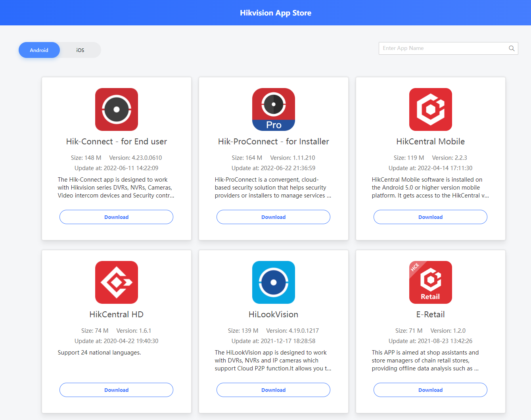Click the 'Hik-ProConnect - for Installer' title
Viewport: 531px width, 420px height.
pos(274,142)
